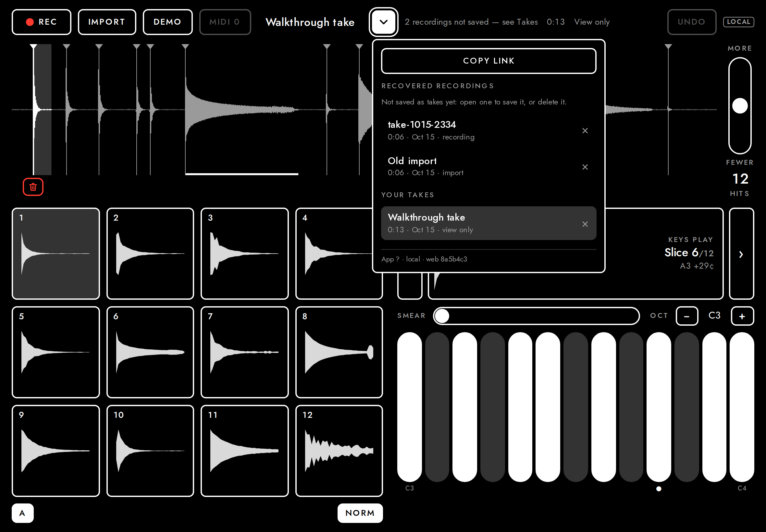Delete the Old import recording
766x532 pixels.
tap(585, 167)
